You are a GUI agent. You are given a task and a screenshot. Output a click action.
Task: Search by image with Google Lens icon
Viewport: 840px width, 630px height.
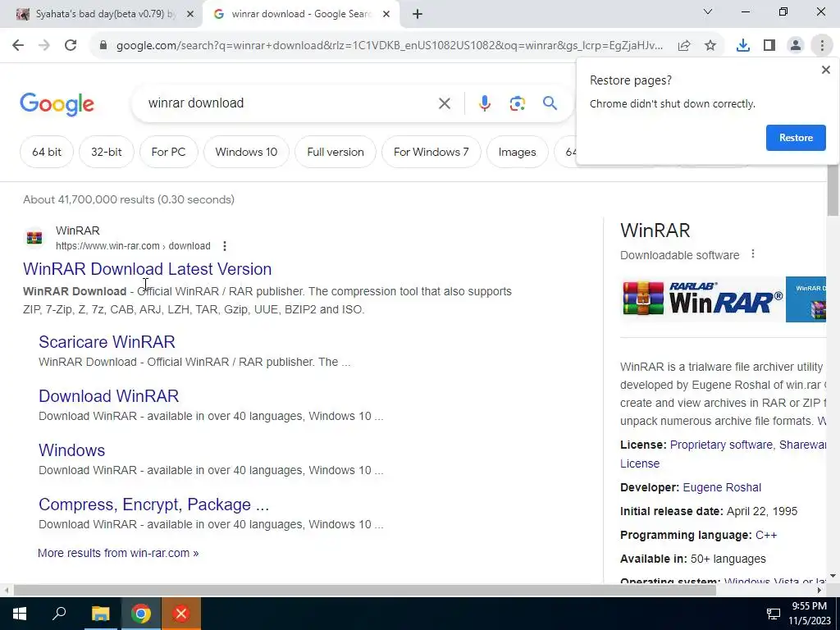[x=517, y=103]
